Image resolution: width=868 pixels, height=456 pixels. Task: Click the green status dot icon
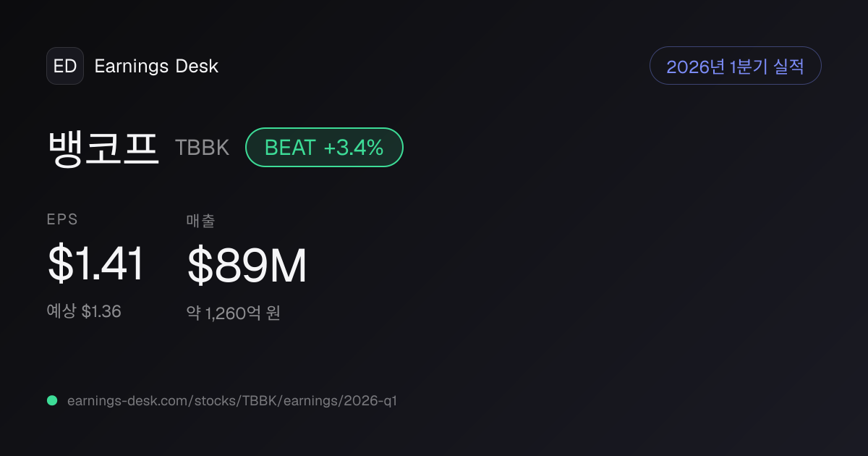tap(52, 400)
